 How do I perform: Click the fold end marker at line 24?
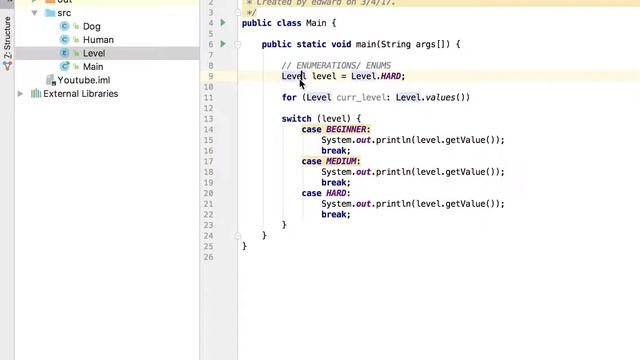238,236
